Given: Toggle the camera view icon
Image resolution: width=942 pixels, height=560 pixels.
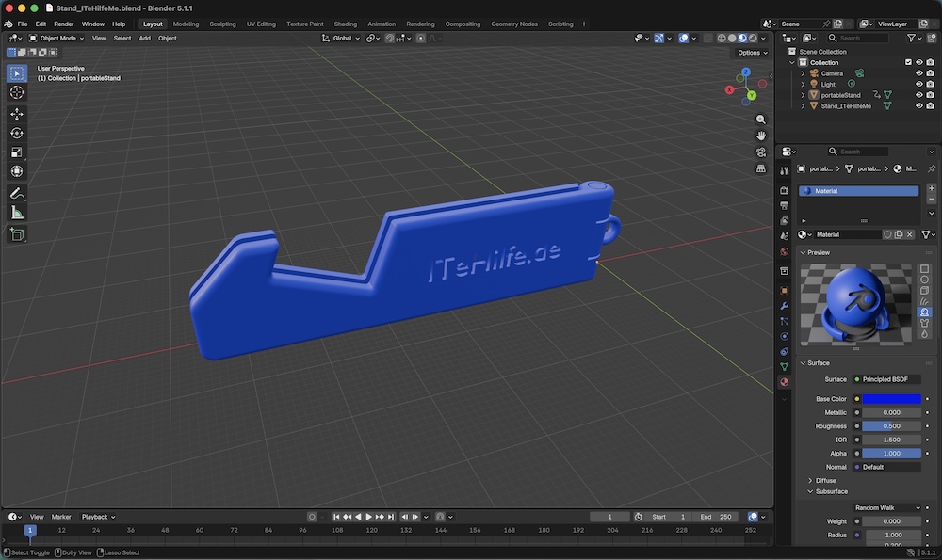Looking at the screenshot, I should point(760,152).
